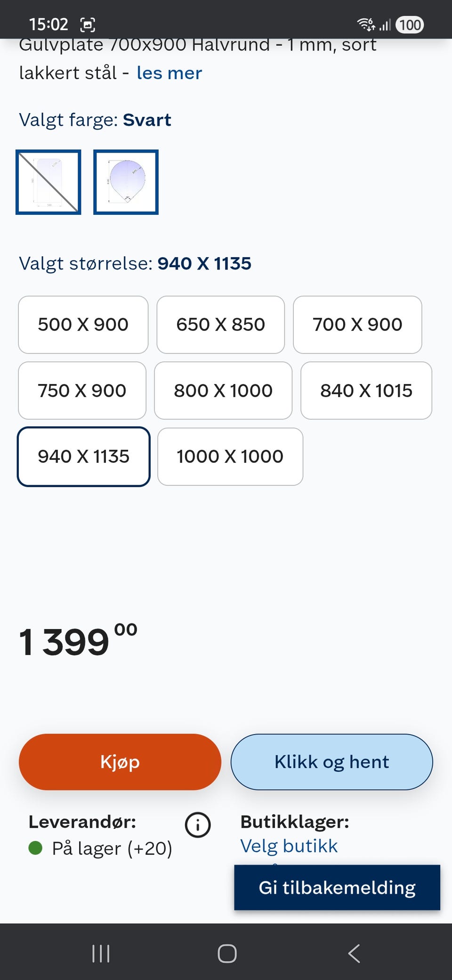Choose size 500 X 900

click(83, 325)
